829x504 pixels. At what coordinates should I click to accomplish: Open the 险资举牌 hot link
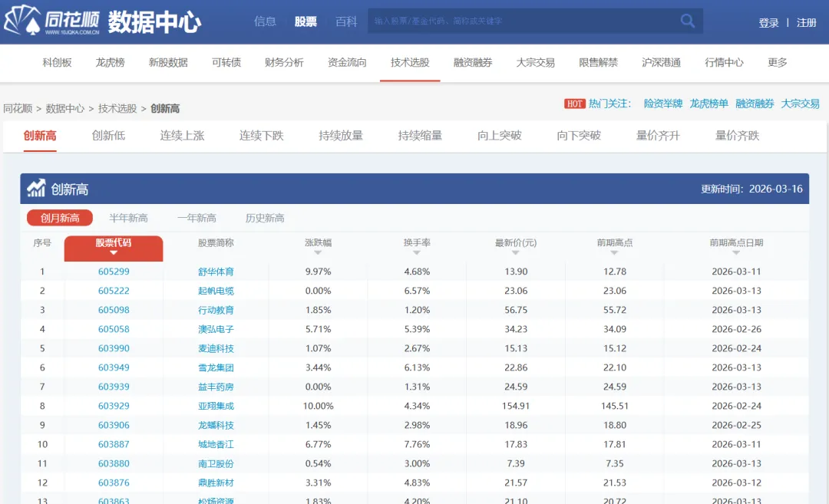tap(663, 104)
